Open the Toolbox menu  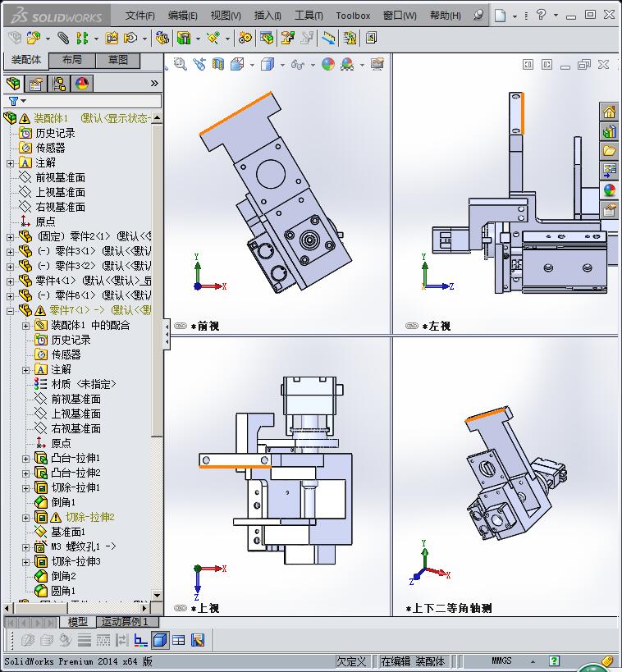353,16
